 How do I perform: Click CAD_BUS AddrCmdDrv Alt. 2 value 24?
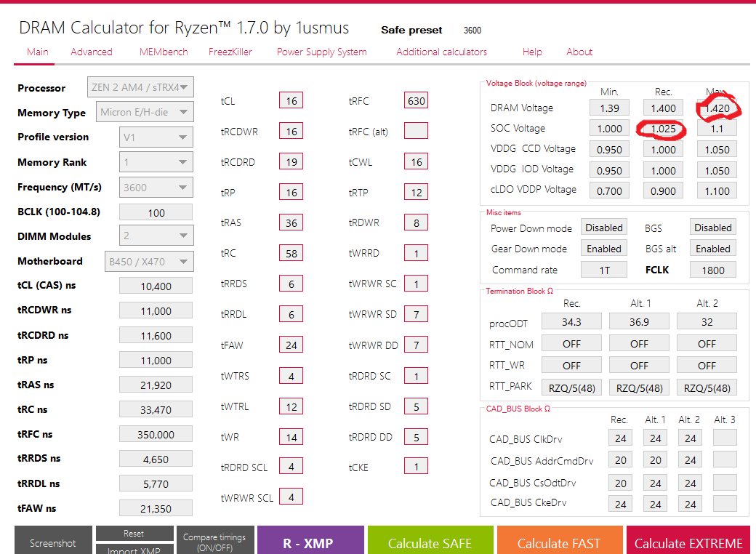pyautogui.click(x=690, y=460)
